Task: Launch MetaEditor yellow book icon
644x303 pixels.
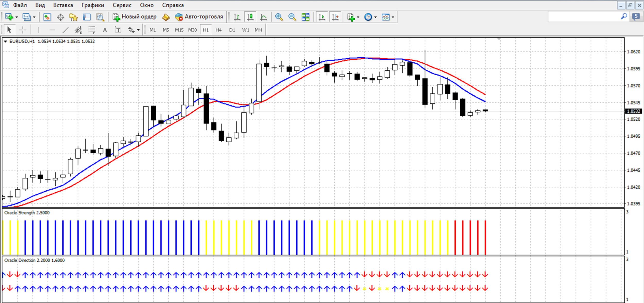Action: [x=166, y=17]
